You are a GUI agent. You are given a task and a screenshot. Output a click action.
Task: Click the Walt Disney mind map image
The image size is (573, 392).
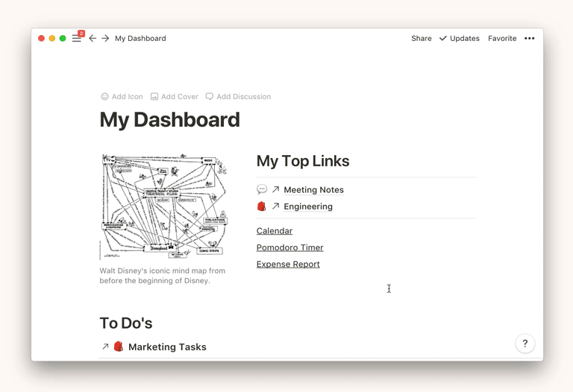point(163,206)
